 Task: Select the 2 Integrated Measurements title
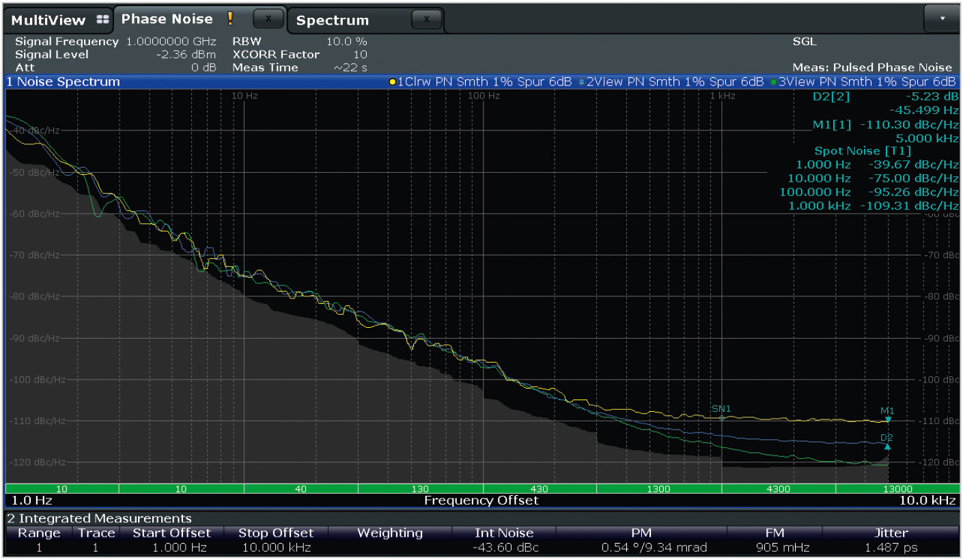pos(99,518)
